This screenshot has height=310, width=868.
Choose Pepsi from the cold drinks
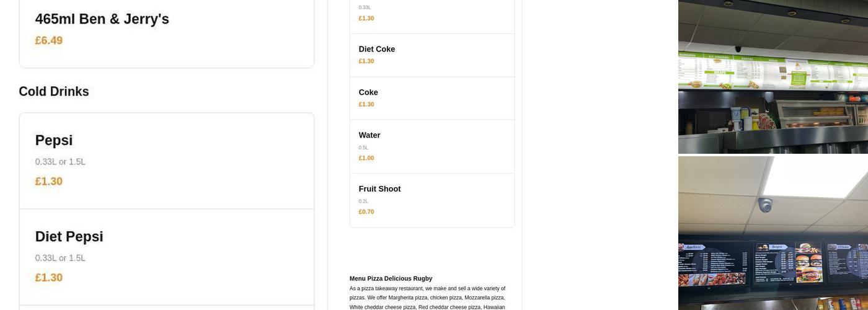pyautogui.click(x=54, y=141)
